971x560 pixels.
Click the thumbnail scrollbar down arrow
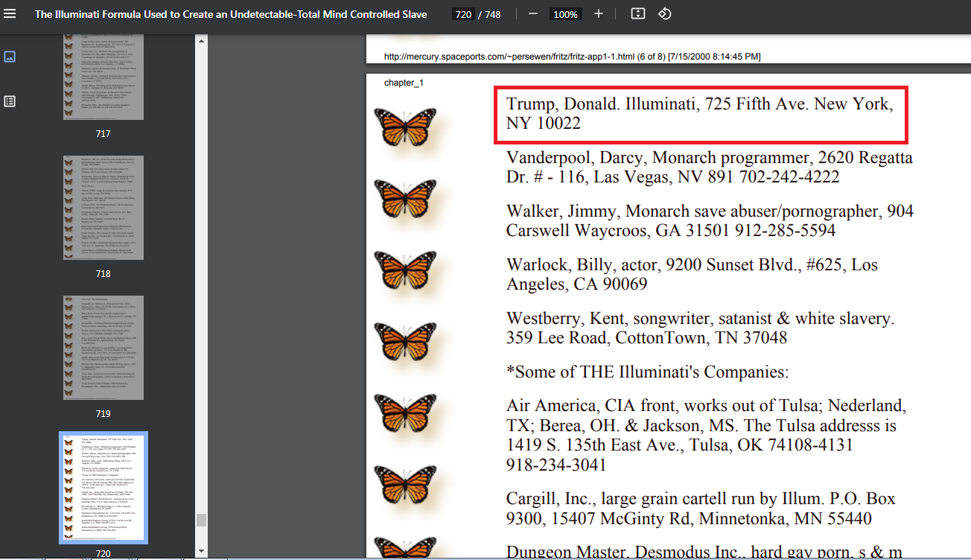[x=201, y=551]
